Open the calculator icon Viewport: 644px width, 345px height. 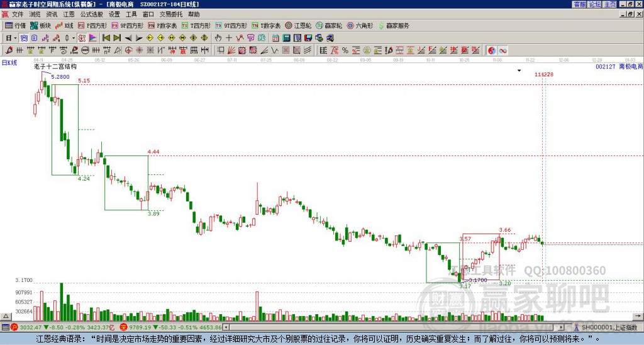pos(286,38)
